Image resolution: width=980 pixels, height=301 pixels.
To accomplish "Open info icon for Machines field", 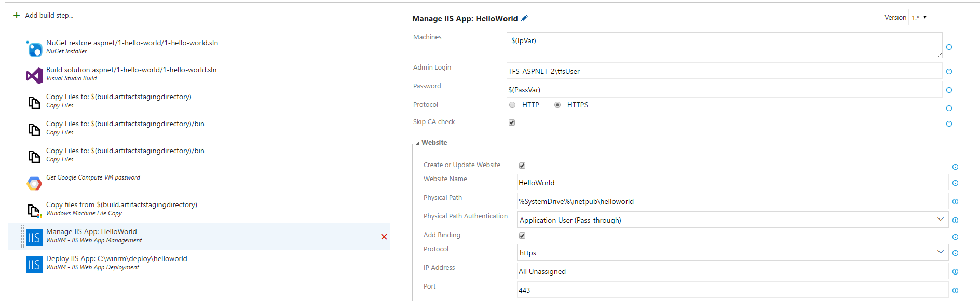I will click(x=949, y=47).
